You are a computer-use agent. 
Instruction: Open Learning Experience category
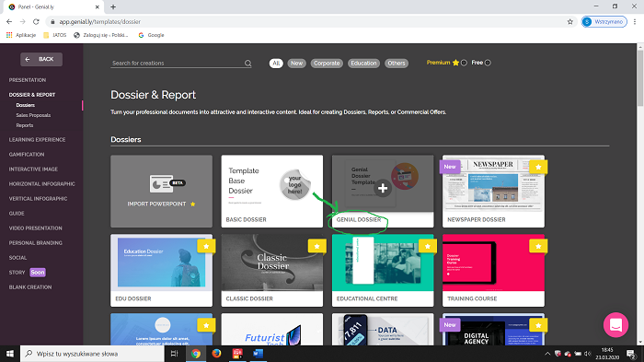pos(37,140)
